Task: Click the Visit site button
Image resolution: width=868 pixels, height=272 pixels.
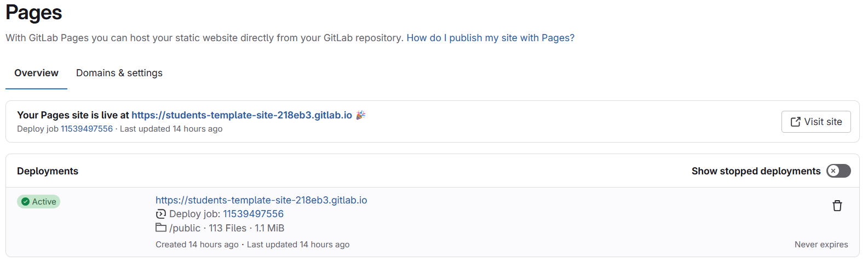Action: 816,122
